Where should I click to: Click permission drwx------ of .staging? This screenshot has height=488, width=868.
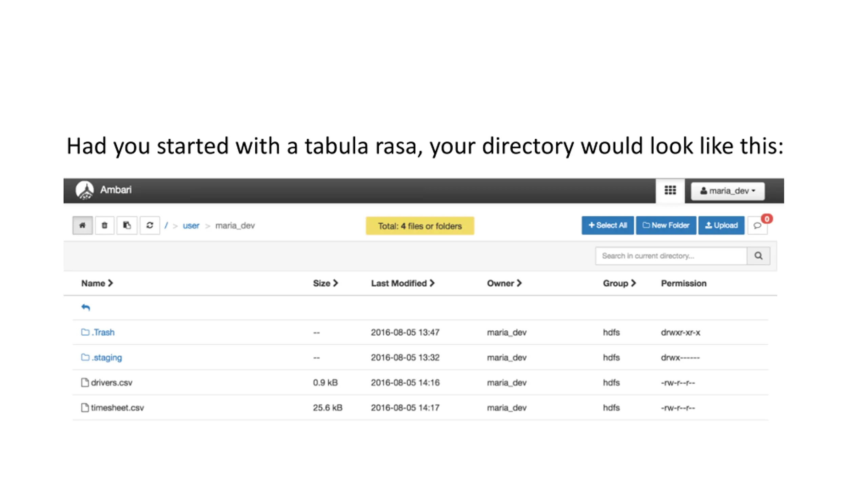coord(680,358)
